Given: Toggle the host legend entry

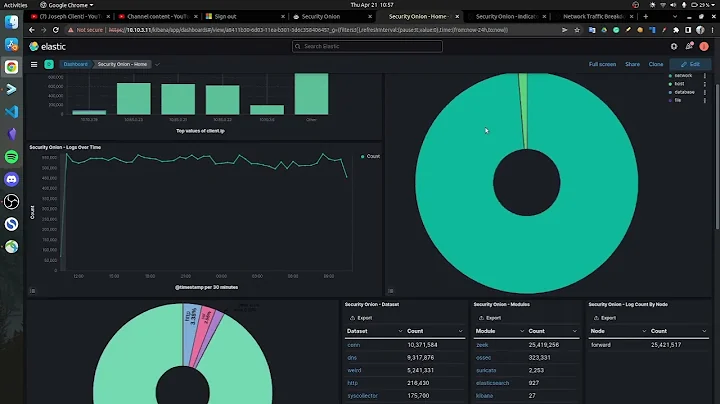Looking at the screenshot, I should tap(677, 84).
